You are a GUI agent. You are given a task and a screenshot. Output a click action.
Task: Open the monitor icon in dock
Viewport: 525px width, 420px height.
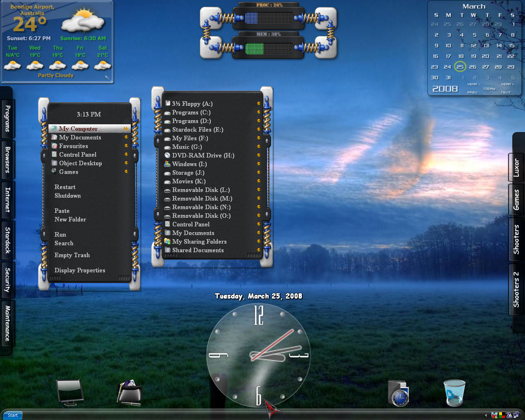[x=70, y=393]
